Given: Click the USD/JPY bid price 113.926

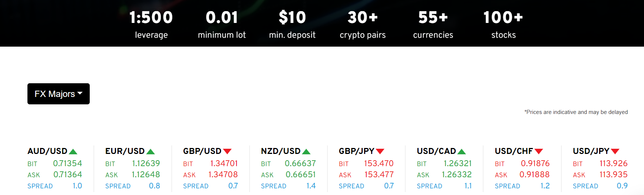Looking at the screenshot, I should 614,163.
